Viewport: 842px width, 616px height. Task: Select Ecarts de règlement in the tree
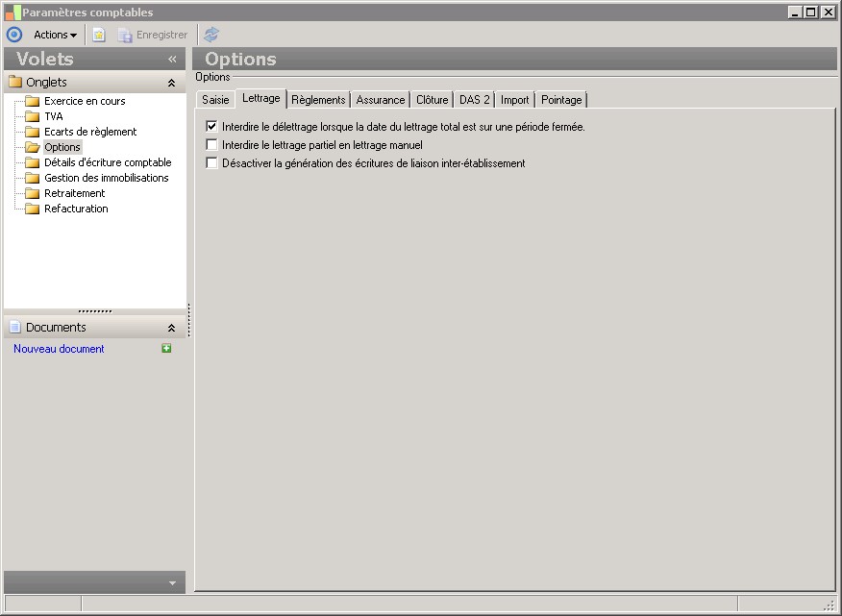coord(90,132)
